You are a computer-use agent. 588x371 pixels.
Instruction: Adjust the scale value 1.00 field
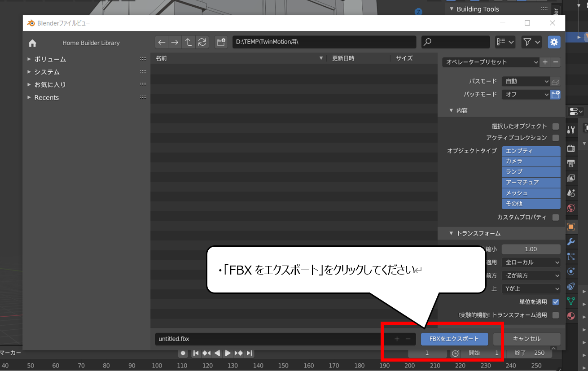531,249
